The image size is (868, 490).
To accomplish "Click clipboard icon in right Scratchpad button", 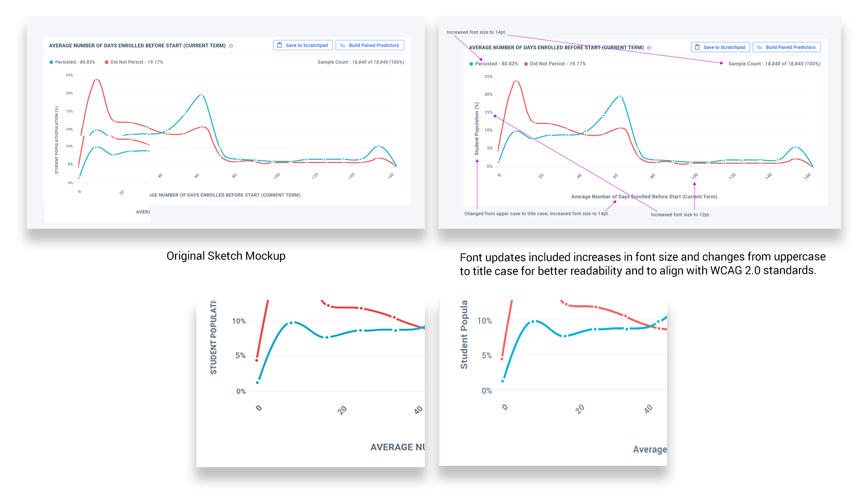I will click(697, 47).
